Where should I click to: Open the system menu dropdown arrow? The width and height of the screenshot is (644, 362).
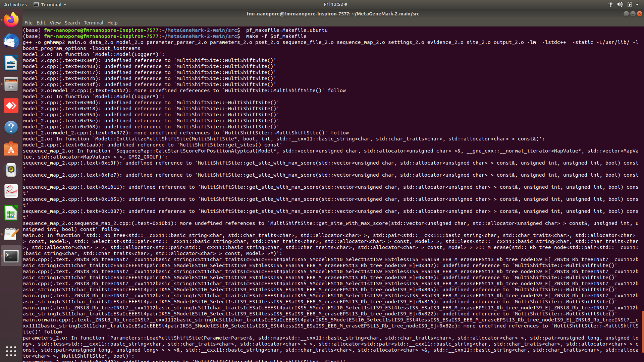click(x=637, y=4)
